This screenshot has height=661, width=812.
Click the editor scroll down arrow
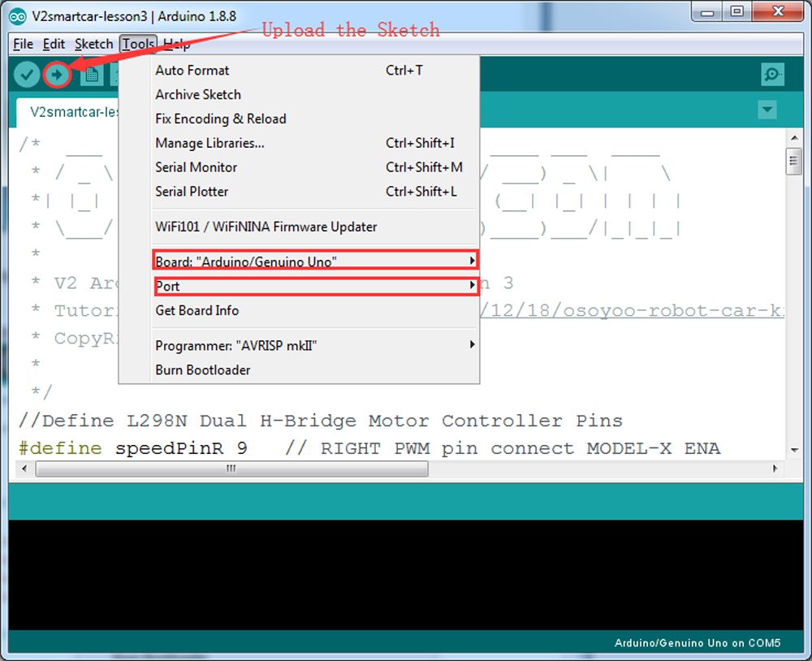794,450
